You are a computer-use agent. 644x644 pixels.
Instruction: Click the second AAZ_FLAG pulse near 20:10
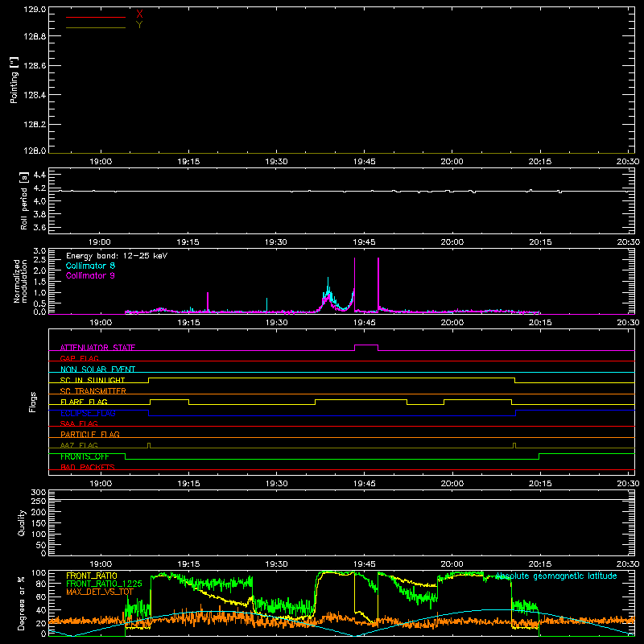(514, 445)
